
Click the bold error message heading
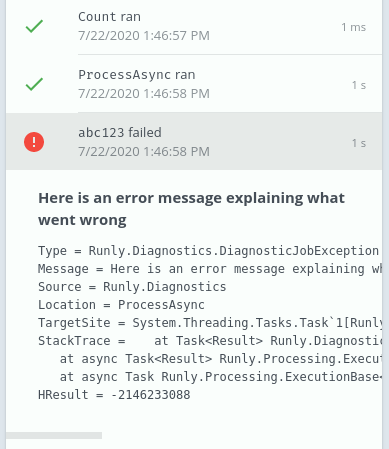coord(191,209)
